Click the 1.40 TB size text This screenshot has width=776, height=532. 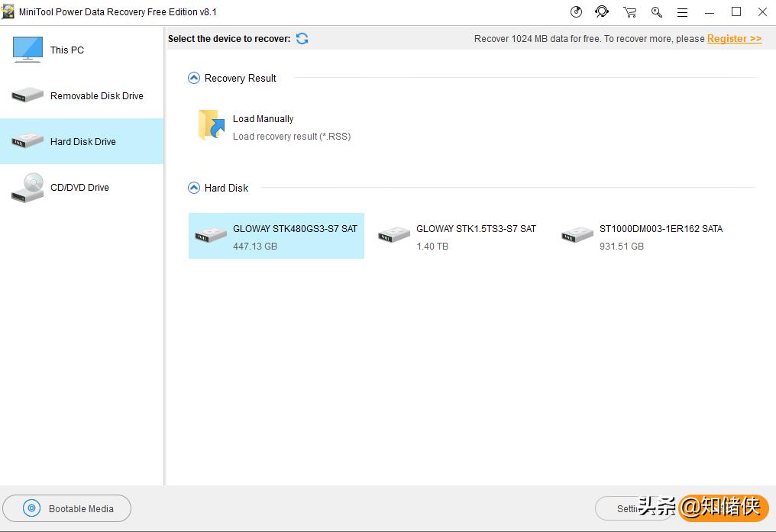(x=432, y=247)
